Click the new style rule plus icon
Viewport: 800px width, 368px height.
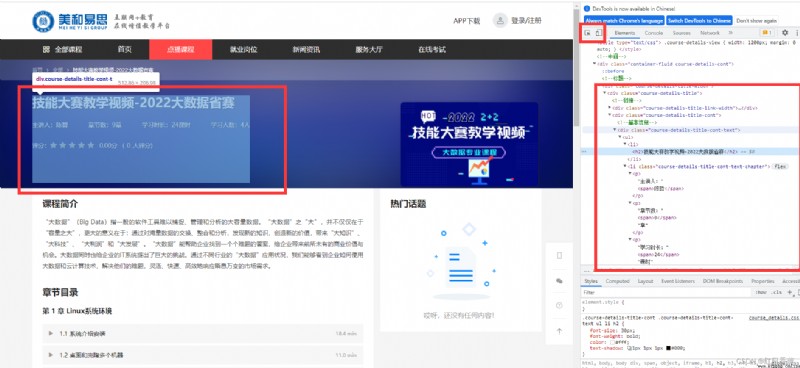(x=790, y=292)
